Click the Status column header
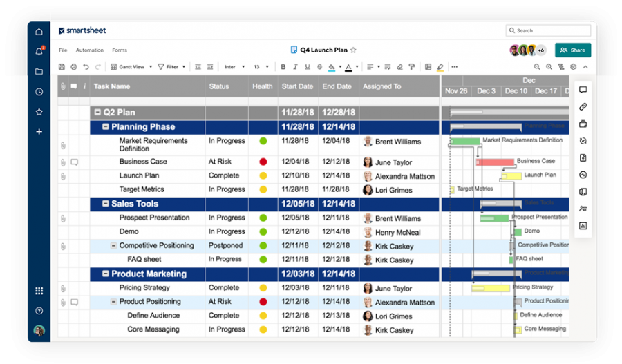Viewport: 622px width, 364px height. click(x=219, y=86)
